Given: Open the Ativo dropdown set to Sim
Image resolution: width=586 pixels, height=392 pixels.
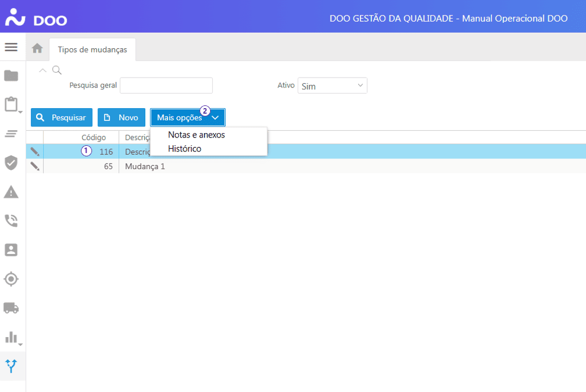Looking at the screenshot, I should [x=332, y=86].
